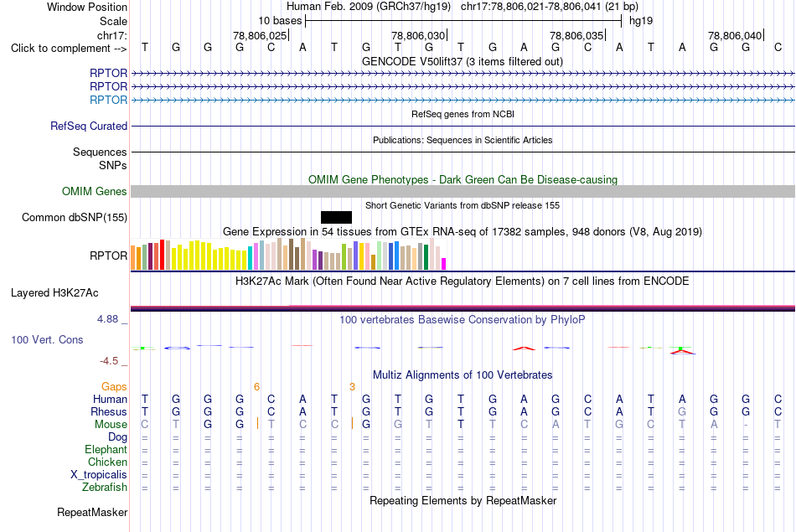The image size is (796, 532).
Task: Open the Layered H3K27Ac track label
Action: [54, 293]
